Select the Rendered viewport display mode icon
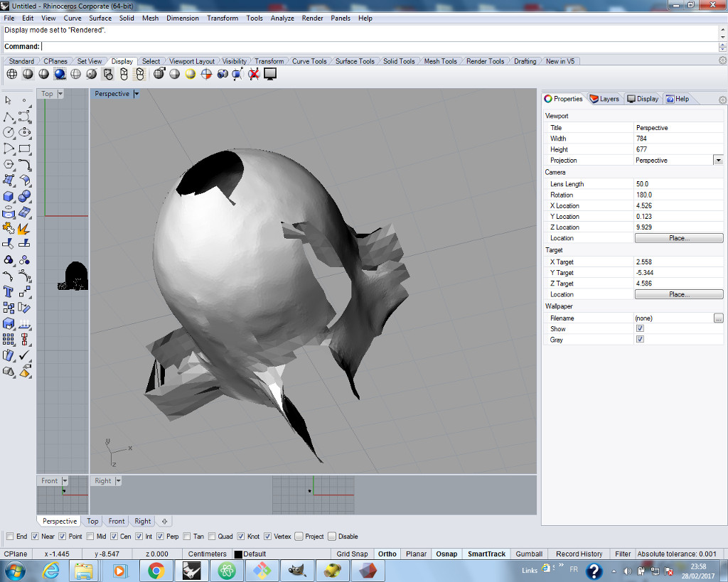Screen dimensions: 728x582 60,74
